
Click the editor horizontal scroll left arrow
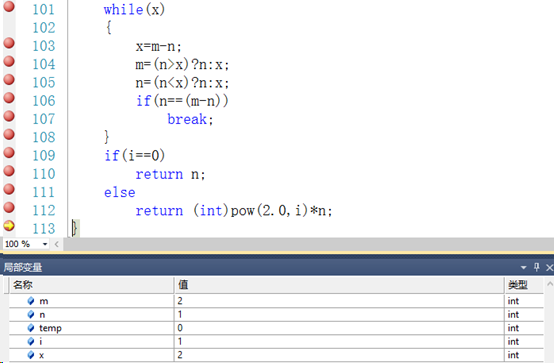pyautogui.click(x=57, y=244)
